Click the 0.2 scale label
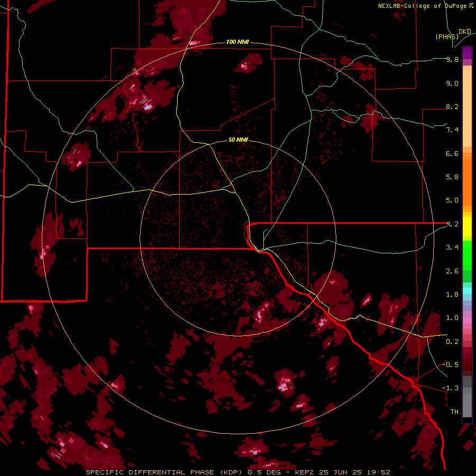 point(452,342)
